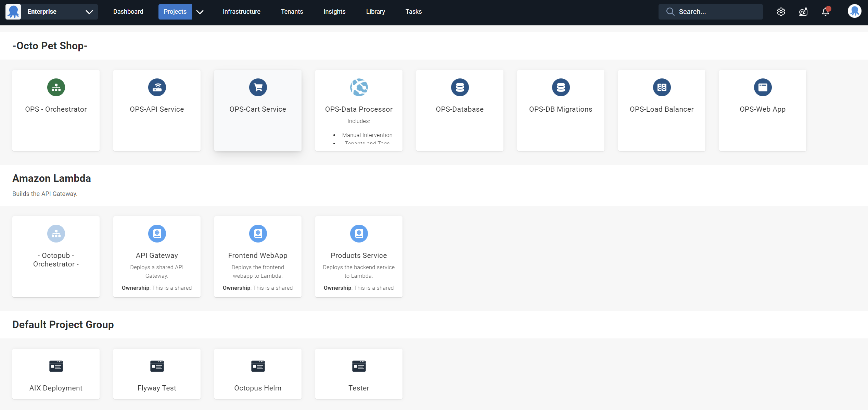Click the OPS-Database database icon
Image resolution: width=868 pixels, height=410 pixels.
460,87
